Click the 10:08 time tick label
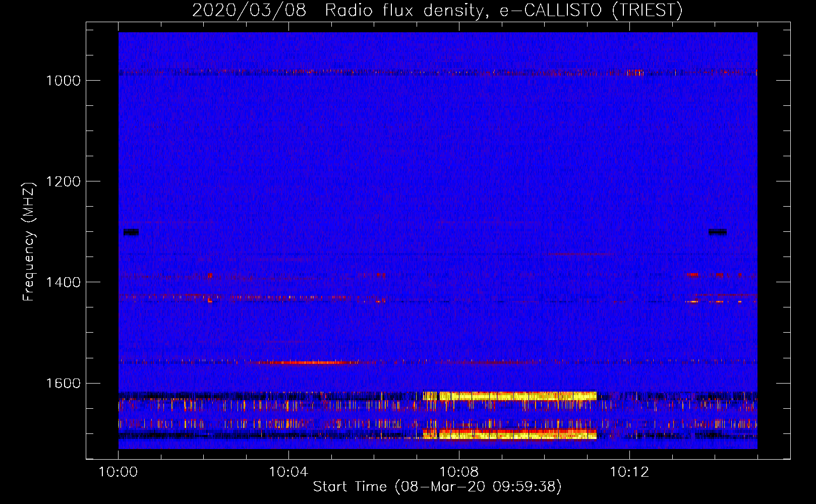Viewport: 816px width, 504px height. [459, 472]
